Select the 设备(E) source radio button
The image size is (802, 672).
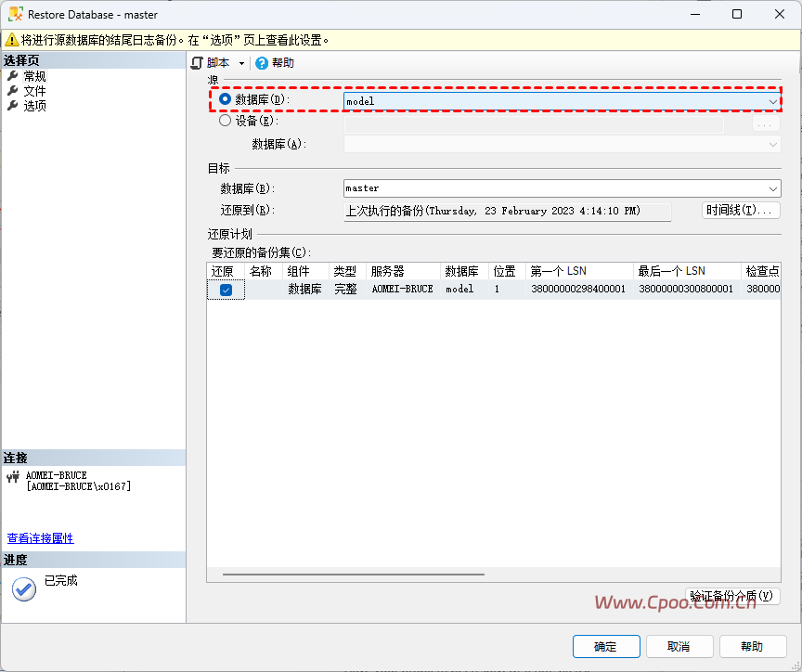pyautogui.click(x=225, y=121)
